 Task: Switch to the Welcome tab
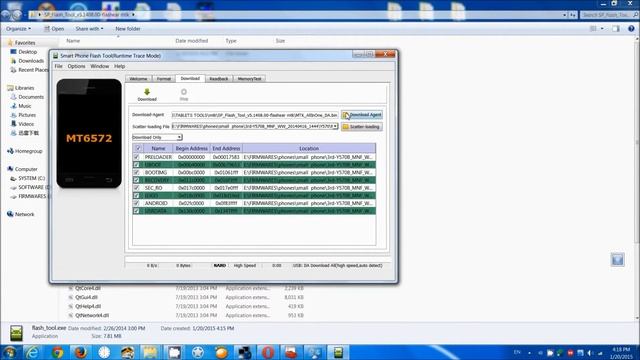click(138, 79)
